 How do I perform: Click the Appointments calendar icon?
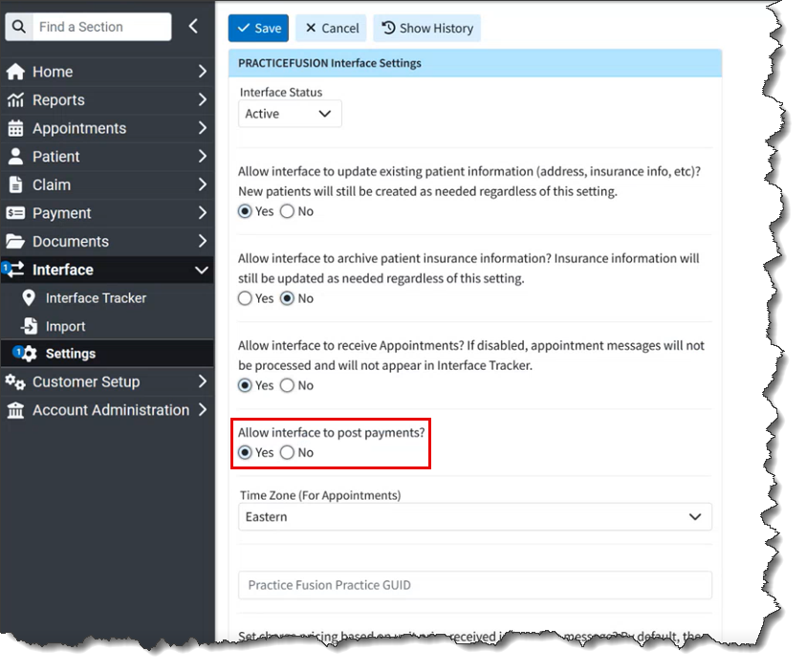coord(15,128)
